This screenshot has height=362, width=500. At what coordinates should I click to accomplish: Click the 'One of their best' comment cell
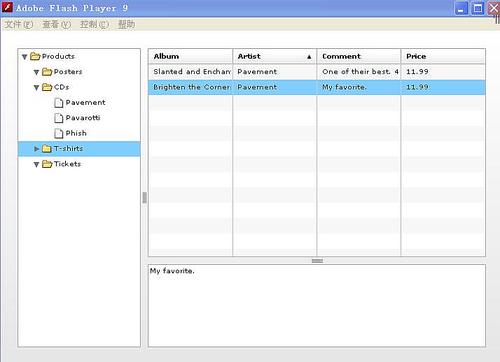359,72
